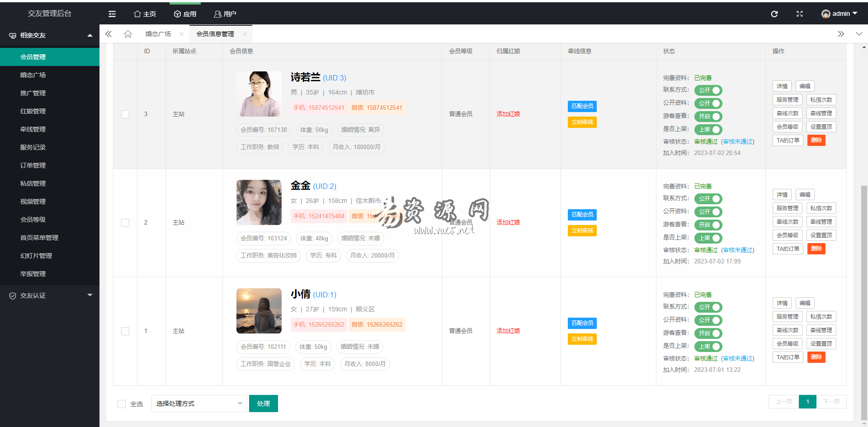Check the row checkbox for 小倩
This screenshot has height=427, width=868.
125,331
